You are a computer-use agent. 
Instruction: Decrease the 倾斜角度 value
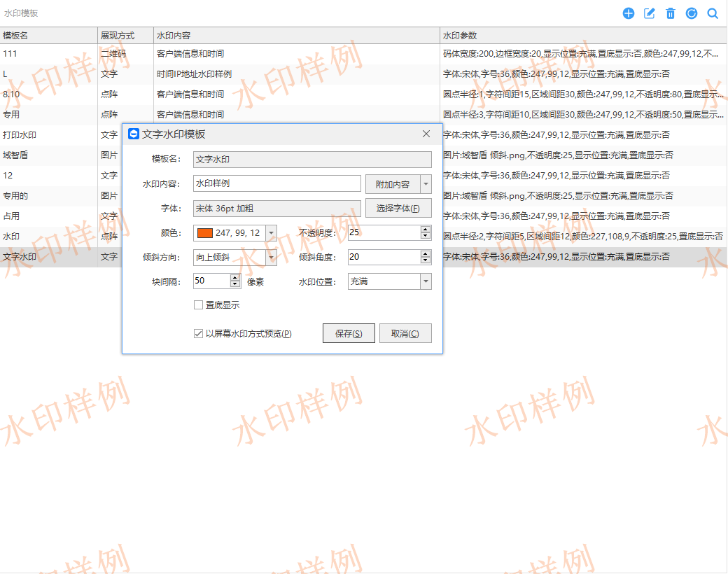click(426, 260)
